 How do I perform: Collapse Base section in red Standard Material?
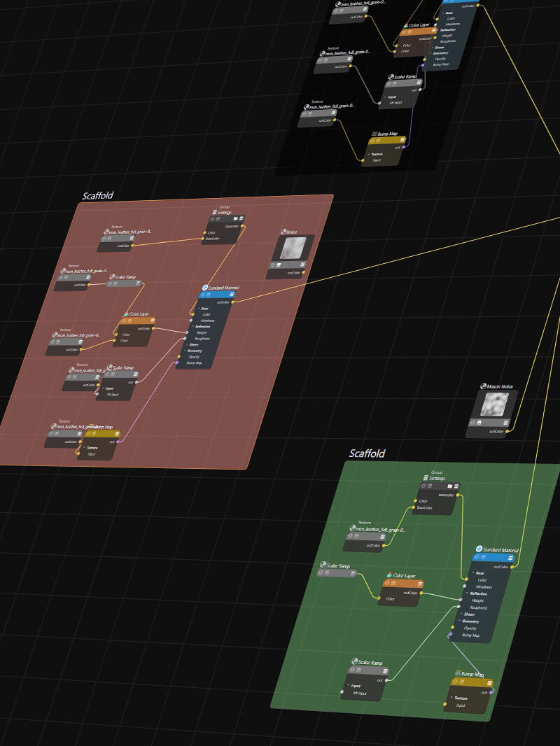(x=198, y=309)
